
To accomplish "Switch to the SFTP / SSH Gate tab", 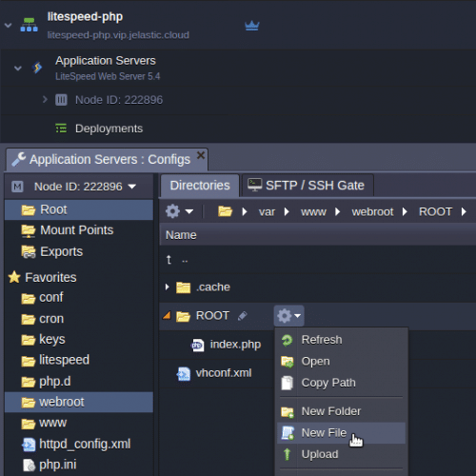I will pos(307,186).
